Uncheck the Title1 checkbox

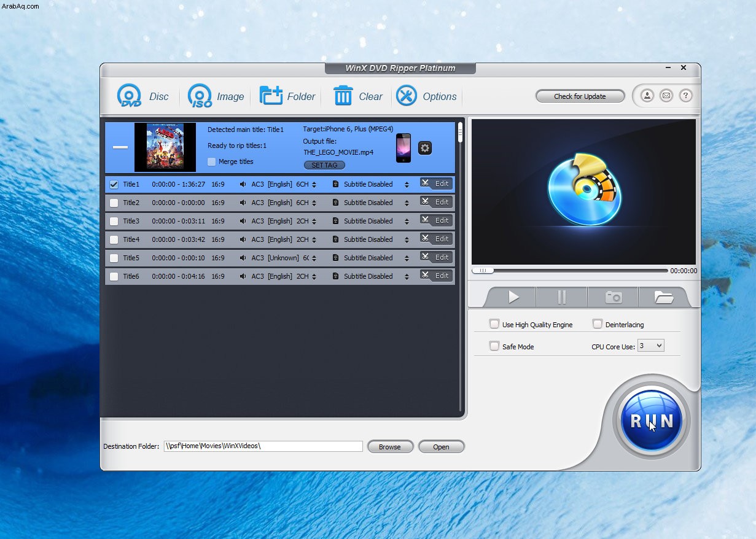[x=114, y=184]
